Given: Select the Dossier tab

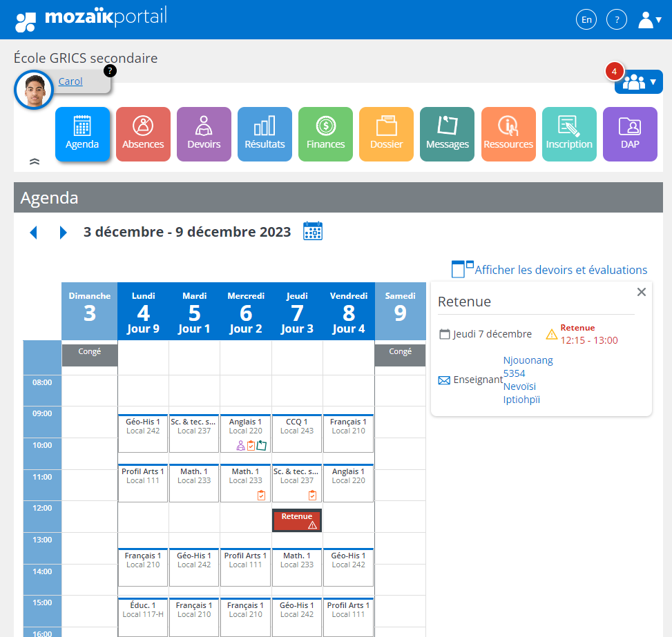Looking at the screenshot, I should coord(386,134).
